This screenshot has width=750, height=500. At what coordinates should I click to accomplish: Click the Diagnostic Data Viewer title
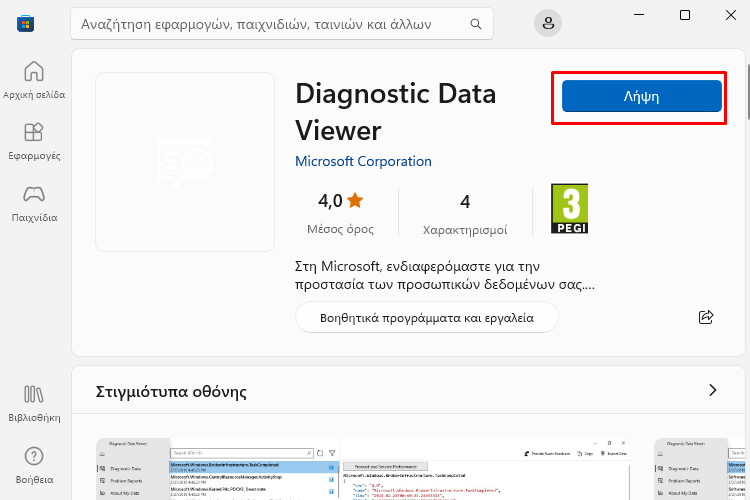396,111
